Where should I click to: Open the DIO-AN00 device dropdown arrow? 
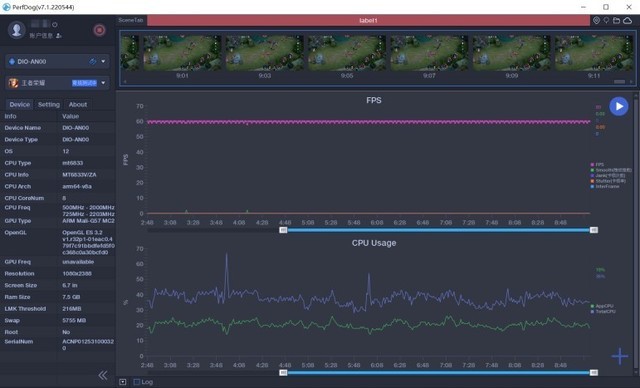click(x=103, y=62)
